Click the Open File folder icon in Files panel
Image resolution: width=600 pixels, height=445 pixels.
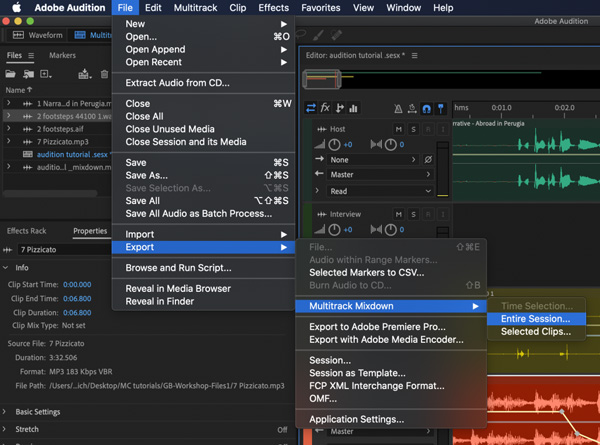10,74
